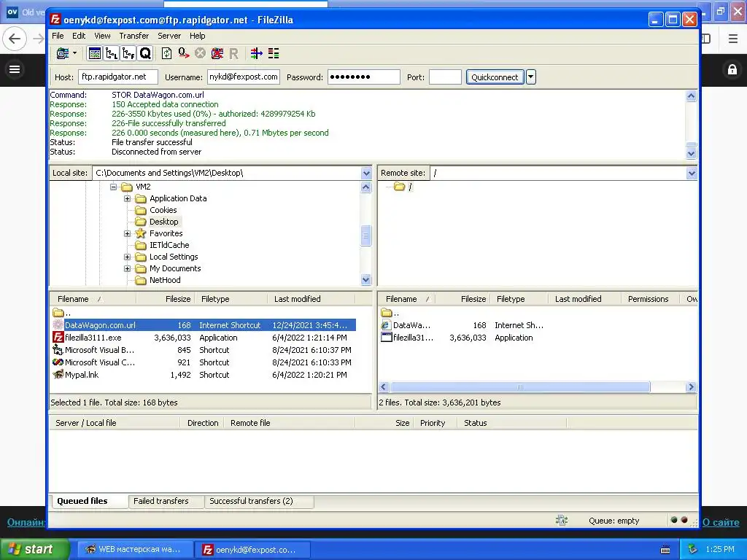
Task: Cancel current operation icon
Action: 200,53
